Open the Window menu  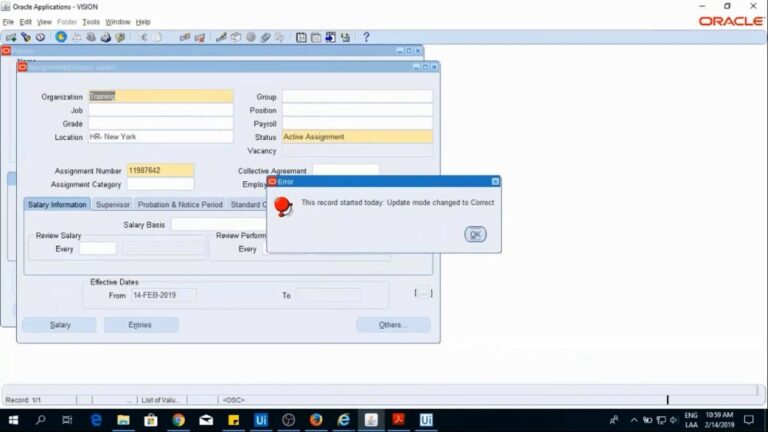click(118, 22)
